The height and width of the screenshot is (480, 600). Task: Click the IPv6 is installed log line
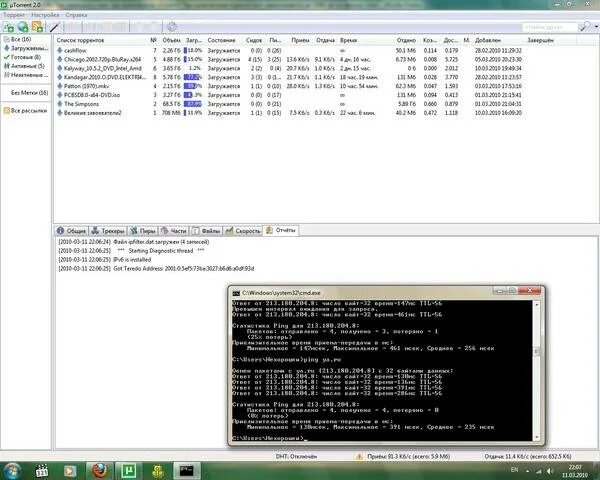click(104, 260)
